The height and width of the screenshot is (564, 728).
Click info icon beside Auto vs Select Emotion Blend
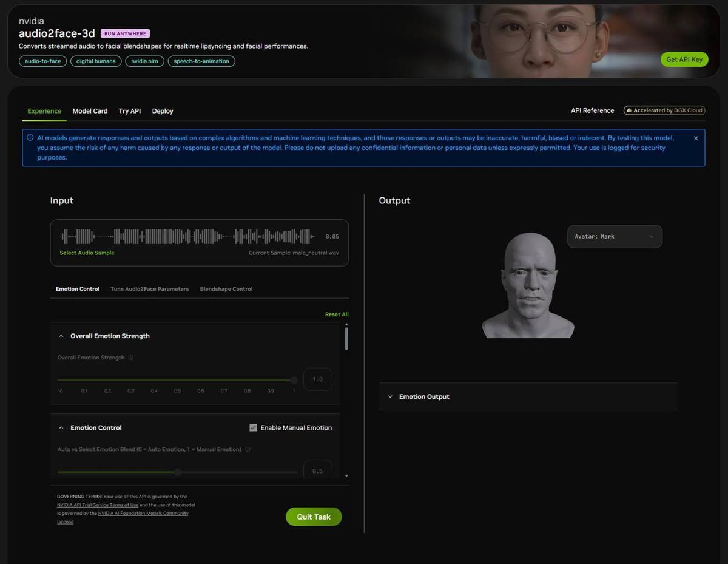(248, 450)
